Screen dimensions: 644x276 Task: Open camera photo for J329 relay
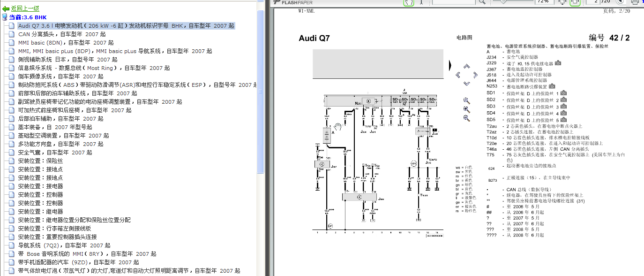tap(558, 63)
